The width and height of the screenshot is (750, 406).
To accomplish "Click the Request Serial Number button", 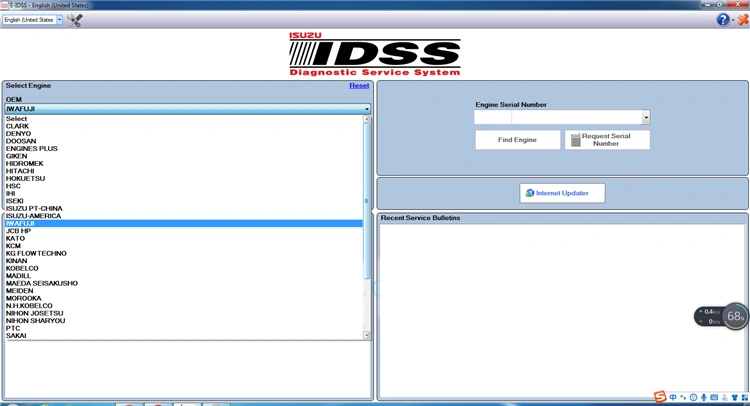I will (x=607, y=140).
